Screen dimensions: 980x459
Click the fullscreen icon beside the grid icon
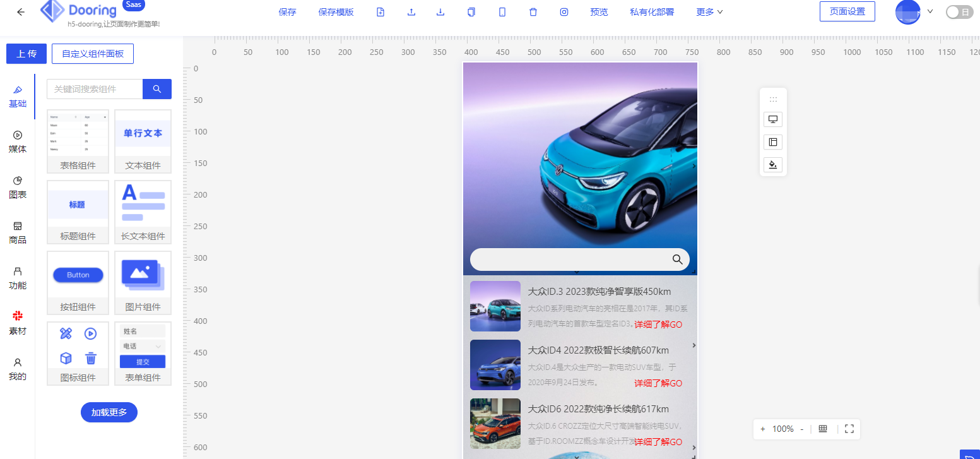point(849,429)
